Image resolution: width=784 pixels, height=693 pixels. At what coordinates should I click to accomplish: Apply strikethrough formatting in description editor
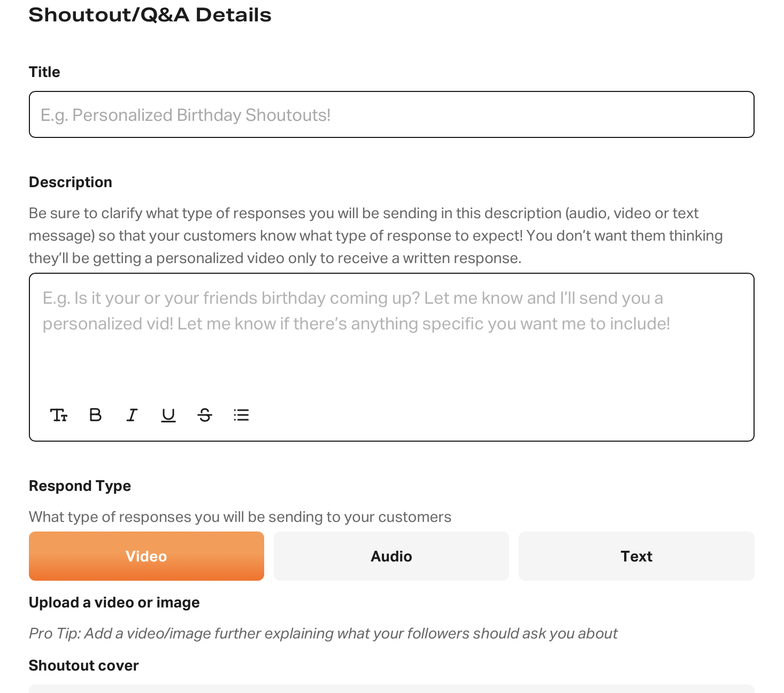click(x=205, y=415)
